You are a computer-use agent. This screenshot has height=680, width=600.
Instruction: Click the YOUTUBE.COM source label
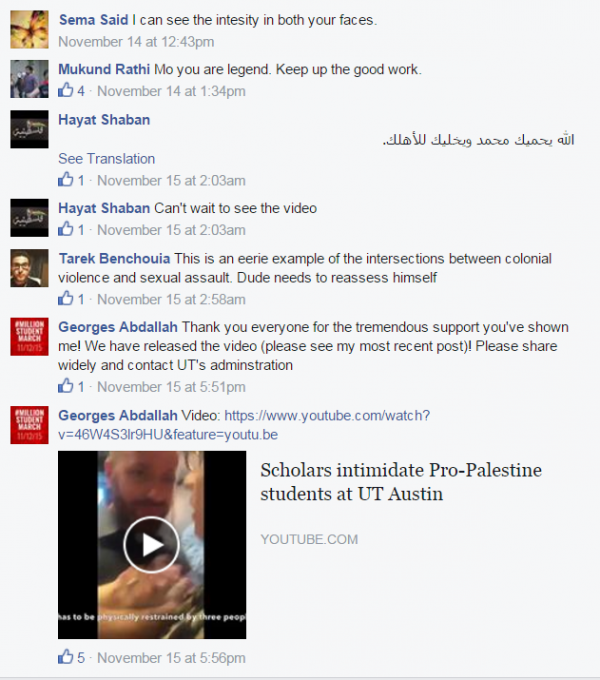point(309,539)
